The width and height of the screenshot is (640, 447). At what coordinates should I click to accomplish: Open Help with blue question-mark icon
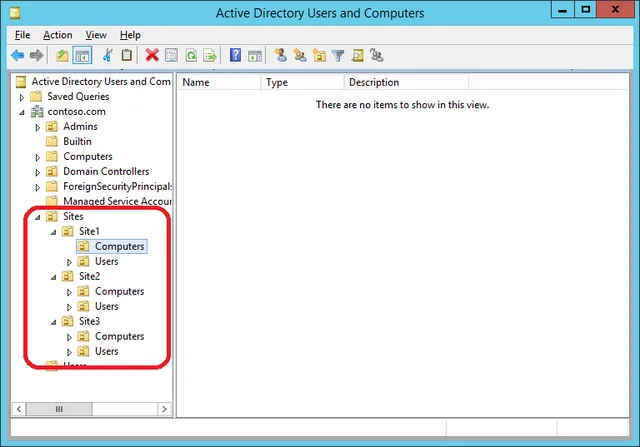point(236,55)
